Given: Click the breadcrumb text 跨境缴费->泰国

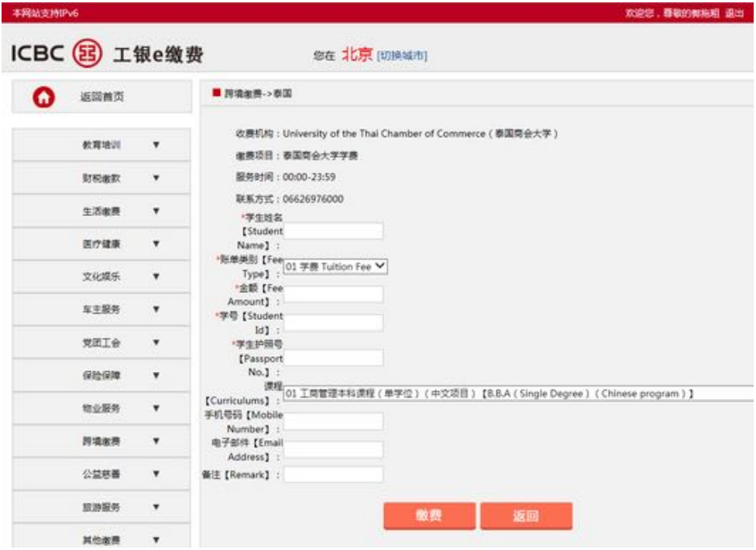Looking at the screenshot, I should pyautogui.click(x=258, y=93).
